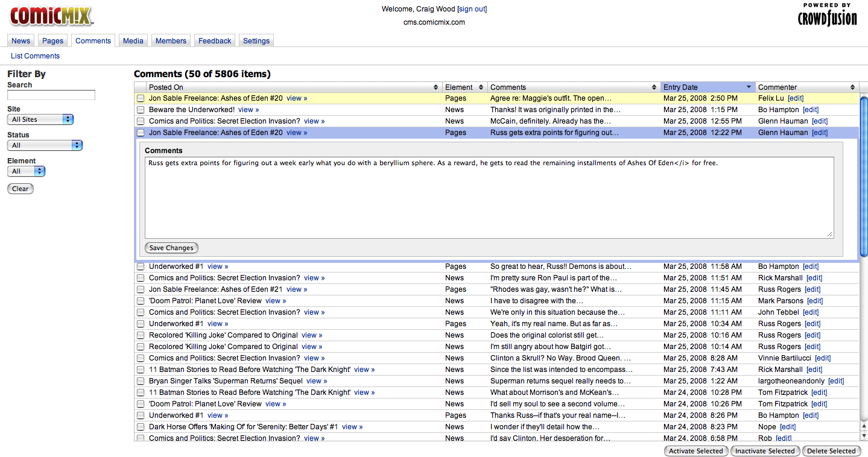
Task: Click comment "Superman returns sequel really needs to…"
Action: tap(561, 381)
